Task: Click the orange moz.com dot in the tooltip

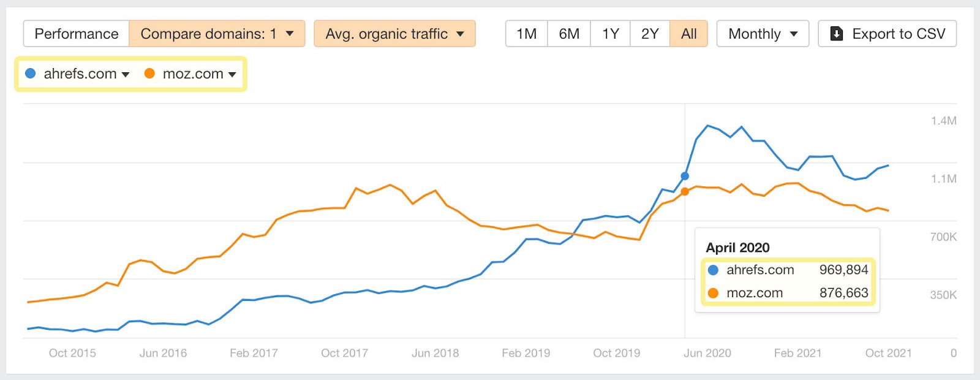Action: [712, 293]
